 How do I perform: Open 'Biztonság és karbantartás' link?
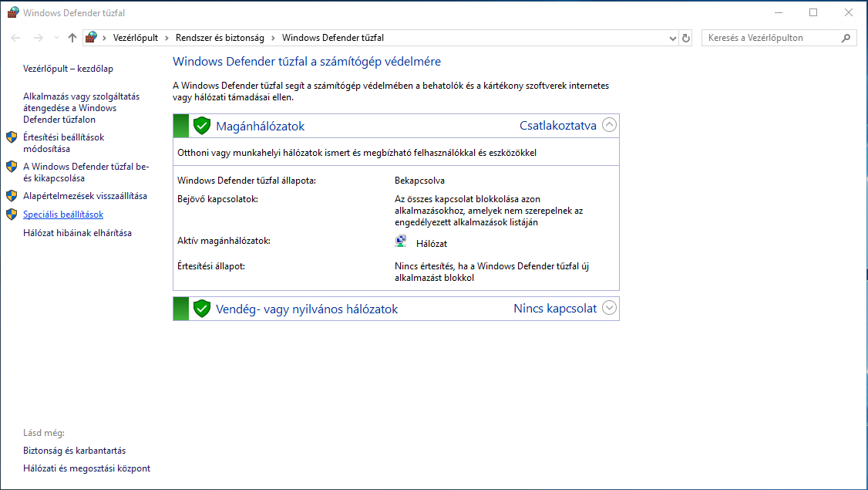click(74, 451)
